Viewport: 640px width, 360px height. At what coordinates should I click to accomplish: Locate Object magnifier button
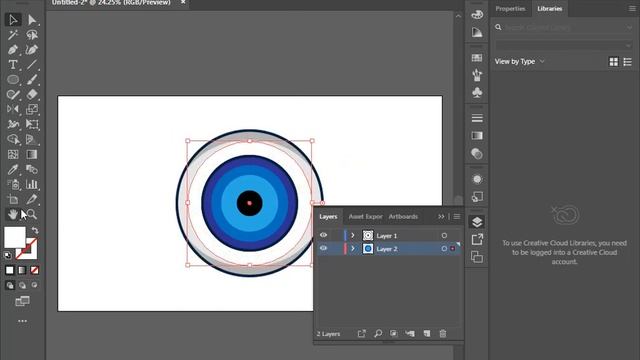(x=378, y=333)
